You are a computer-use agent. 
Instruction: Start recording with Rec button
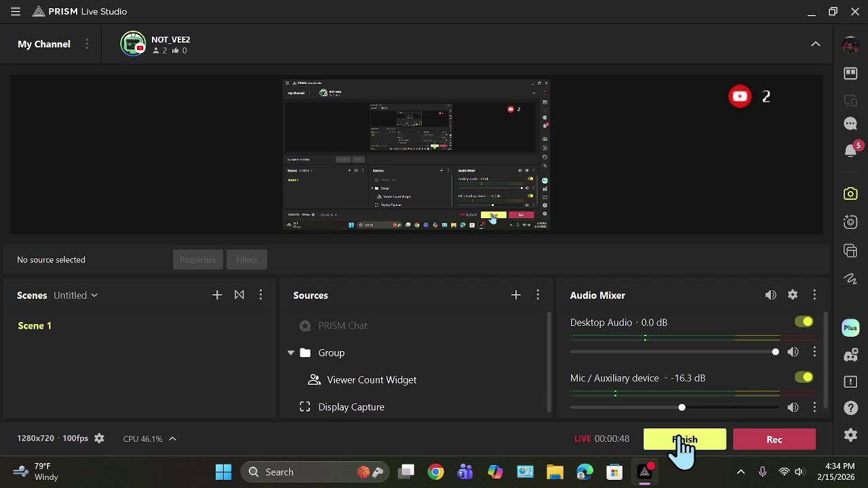774,439
